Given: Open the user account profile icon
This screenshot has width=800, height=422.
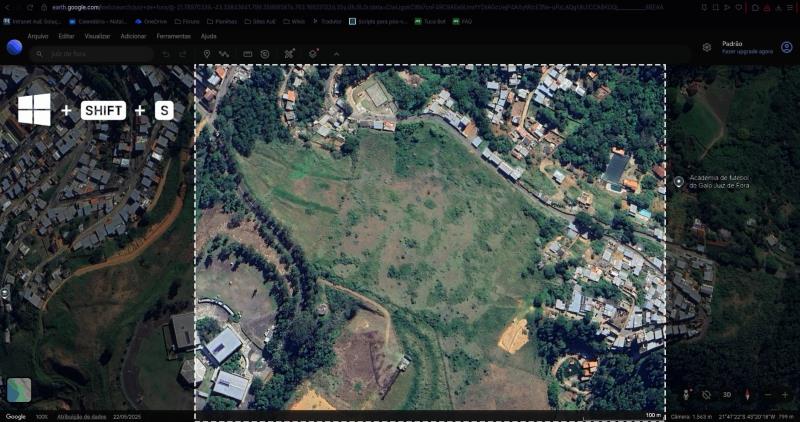Looking at the screenshot, I should click(x=786, y=47).
